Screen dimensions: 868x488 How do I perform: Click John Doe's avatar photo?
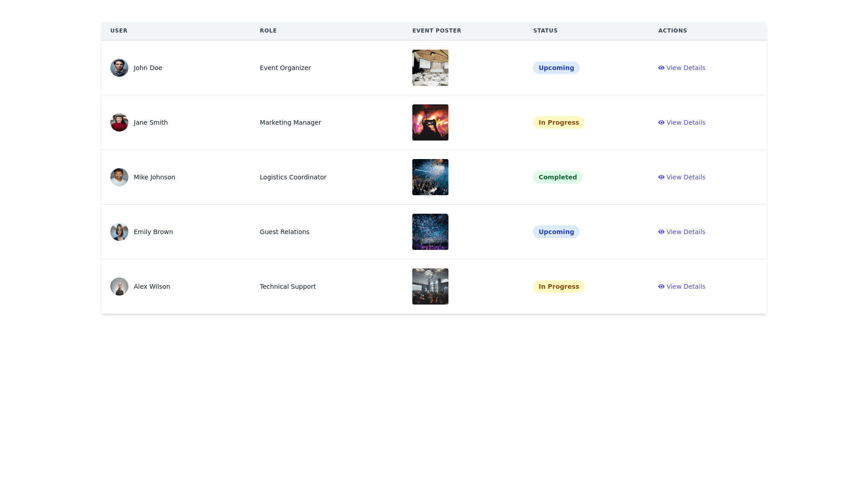pyautogui.click(x=119, y=68)
